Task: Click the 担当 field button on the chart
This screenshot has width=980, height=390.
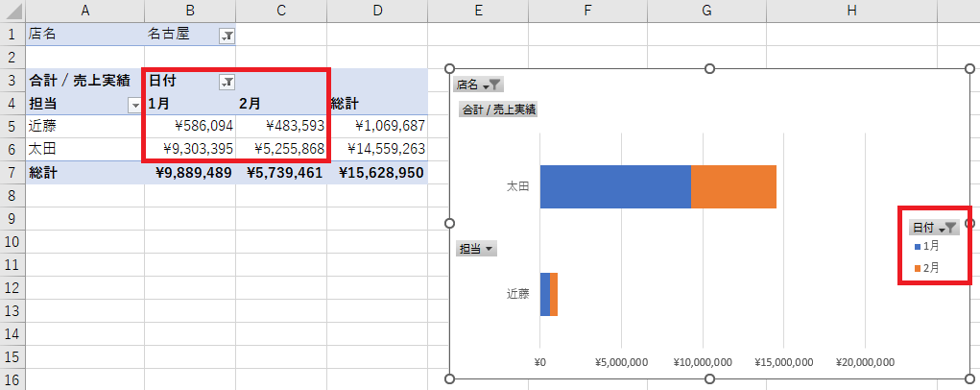Action: [x=477, y=249]
